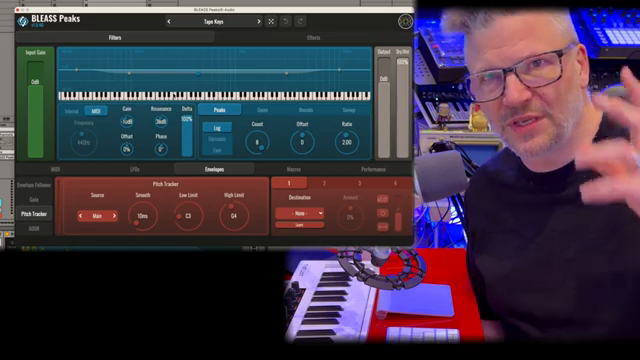Open the Bounds sub-tab
This screenshot has width=640, height=360.
tap(306, 110)
